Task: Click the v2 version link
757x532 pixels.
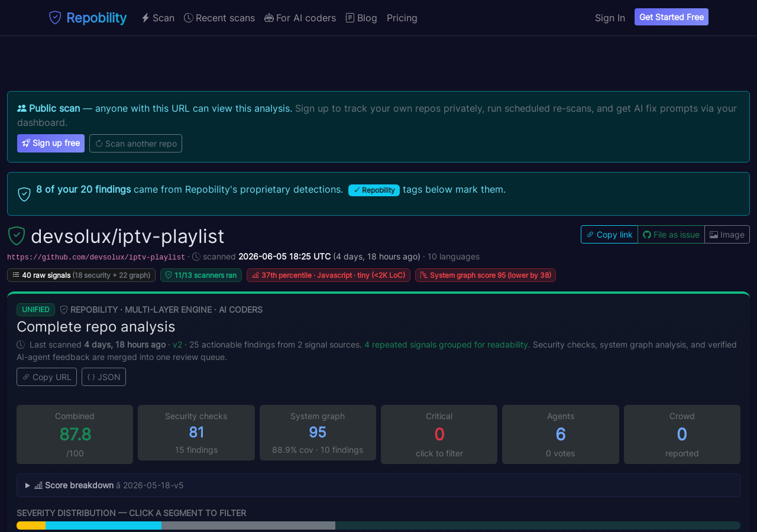Action: coord(177,345)
